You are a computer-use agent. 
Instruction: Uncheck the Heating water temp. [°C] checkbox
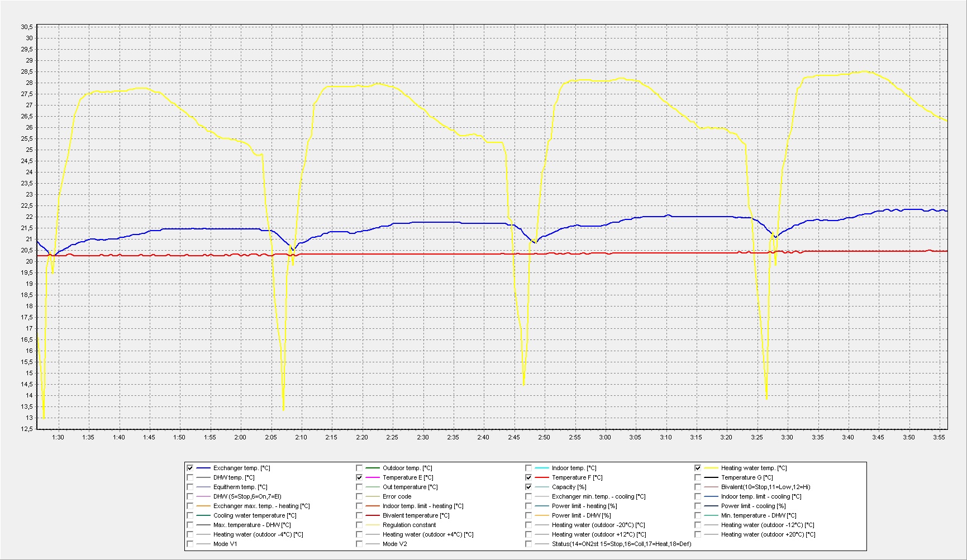(x=698, y=468)
